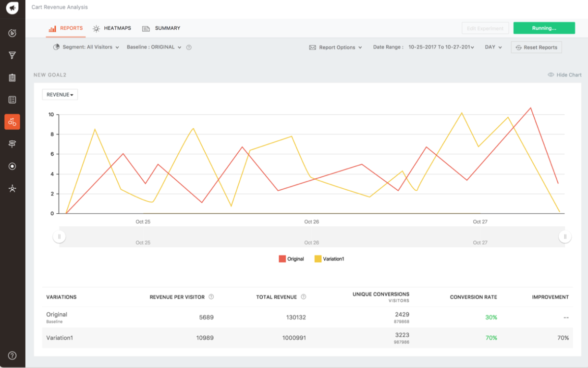Toggle the Variation1 series via its yellow legend swatch
This screenshot has height=368, width=588.
[x=318, y=259]
